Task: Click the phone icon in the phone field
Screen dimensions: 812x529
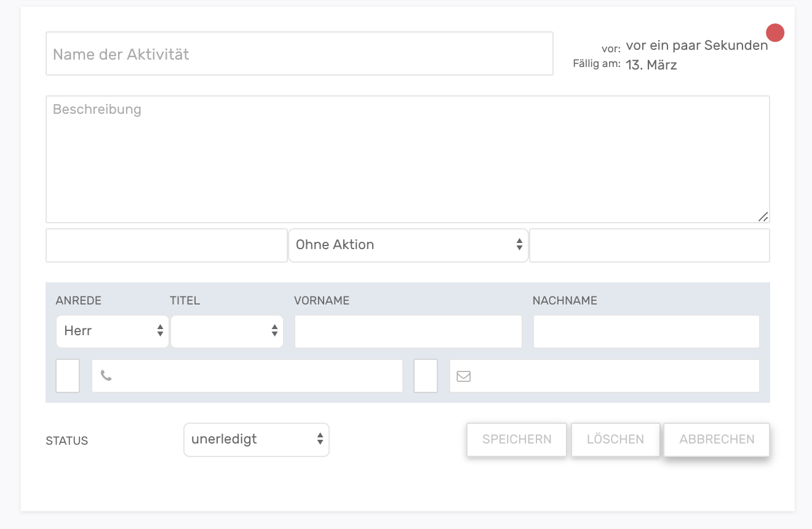Action: (x=106, y=376)
